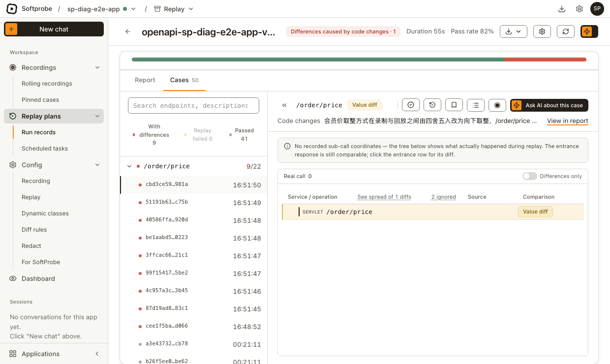
Task: Open the export download dropdown
Action: point(514,31)
